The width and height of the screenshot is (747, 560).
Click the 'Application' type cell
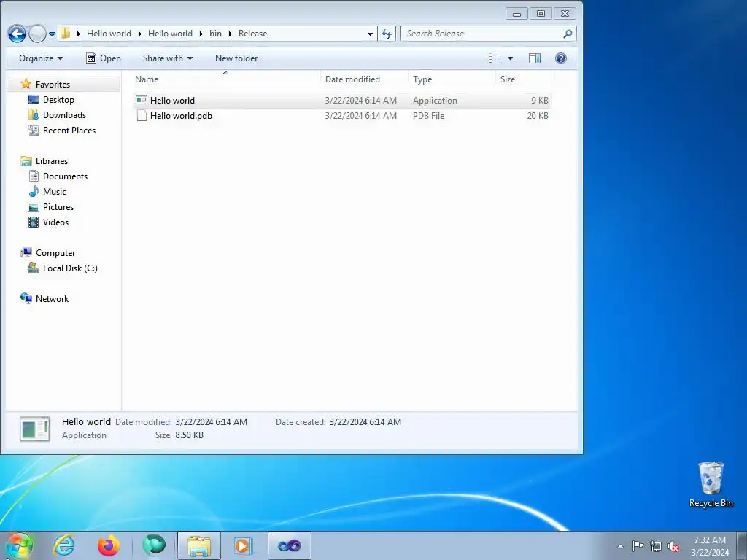(x=435, y=101)
